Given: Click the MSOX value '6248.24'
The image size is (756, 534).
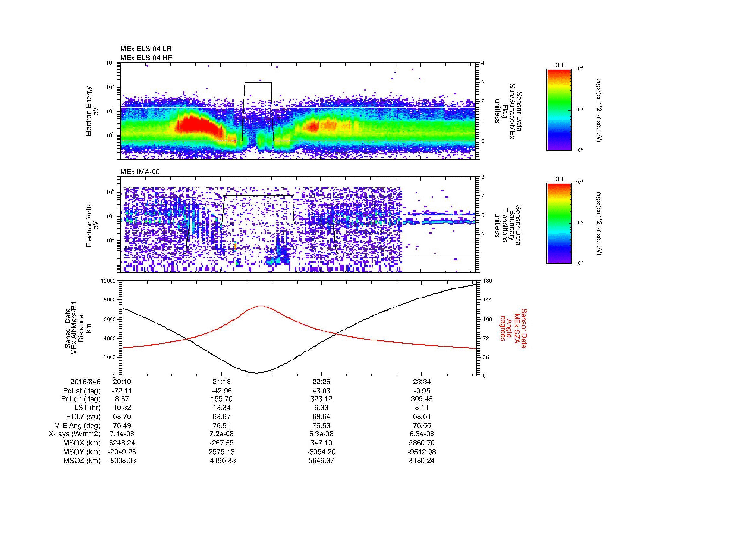Looking at the screenshot, I should (122, 443).
